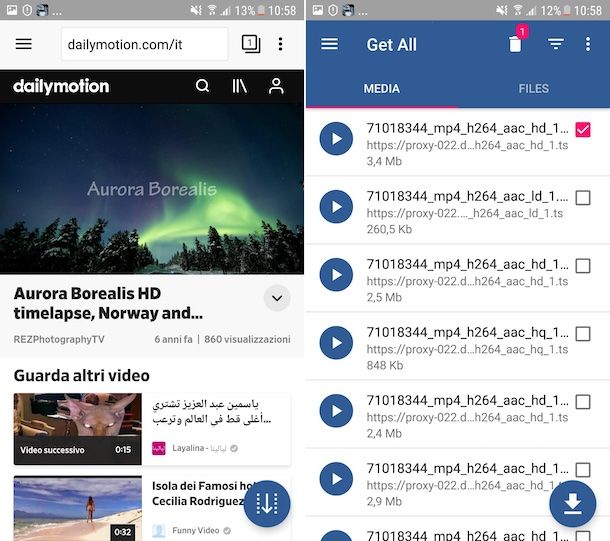The width and height of the screenshot is (610, 541).
Task: Tap the floating download-detect button in browser
Action: (x=267, y=504)
